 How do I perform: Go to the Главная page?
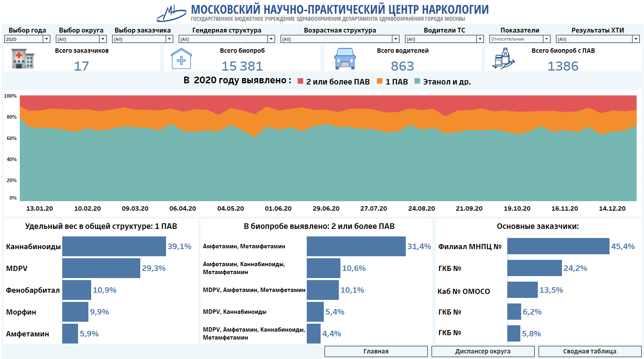[376, 351]
